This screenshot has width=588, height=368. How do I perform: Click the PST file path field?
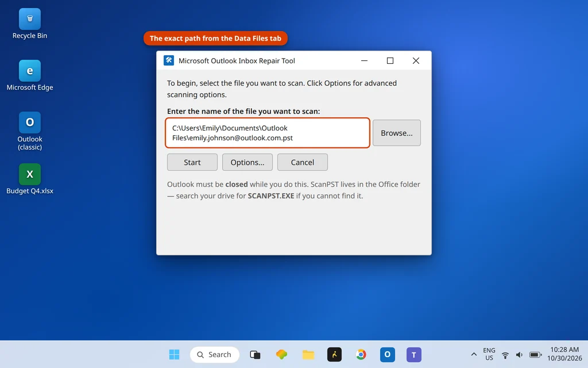pyautogui.click(x=268, y=133)
